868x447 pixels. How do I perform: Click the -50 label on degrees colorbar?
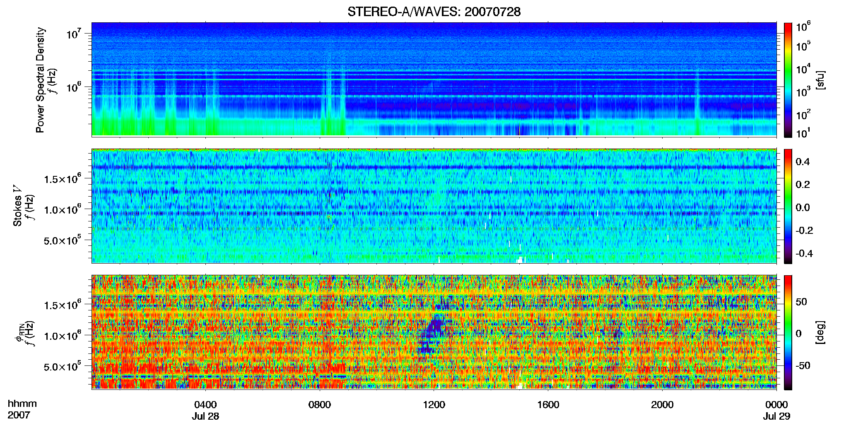pos(803,366)
